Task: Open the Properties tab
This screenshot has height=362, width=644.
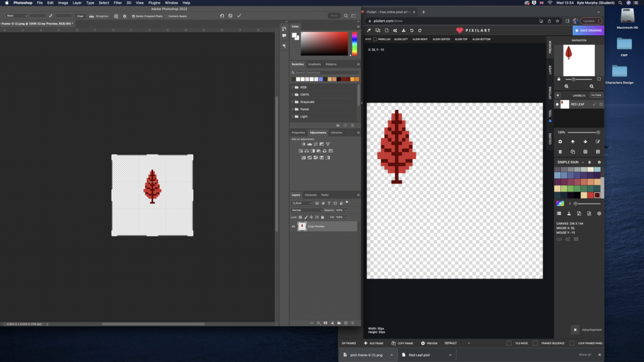Action: (298, 133)
